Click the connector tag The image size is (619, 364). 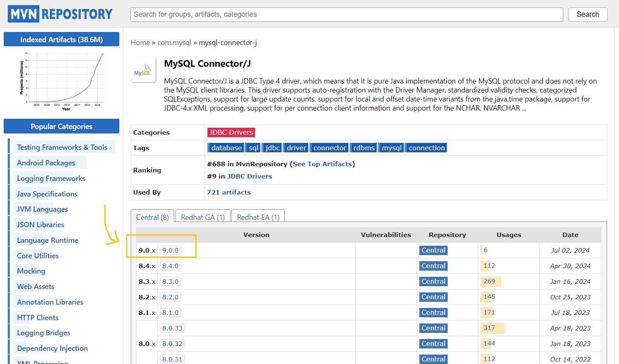coord(329,148)
